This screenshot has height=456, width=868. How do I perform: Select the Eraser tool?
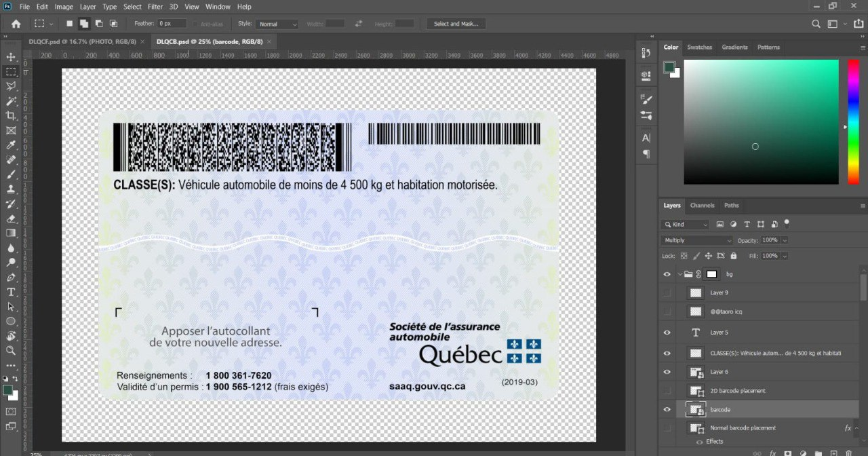pos(11,218)
